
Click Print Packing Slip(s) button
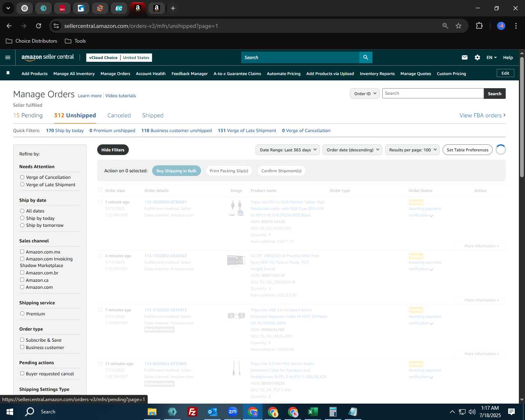click(229, 171)
